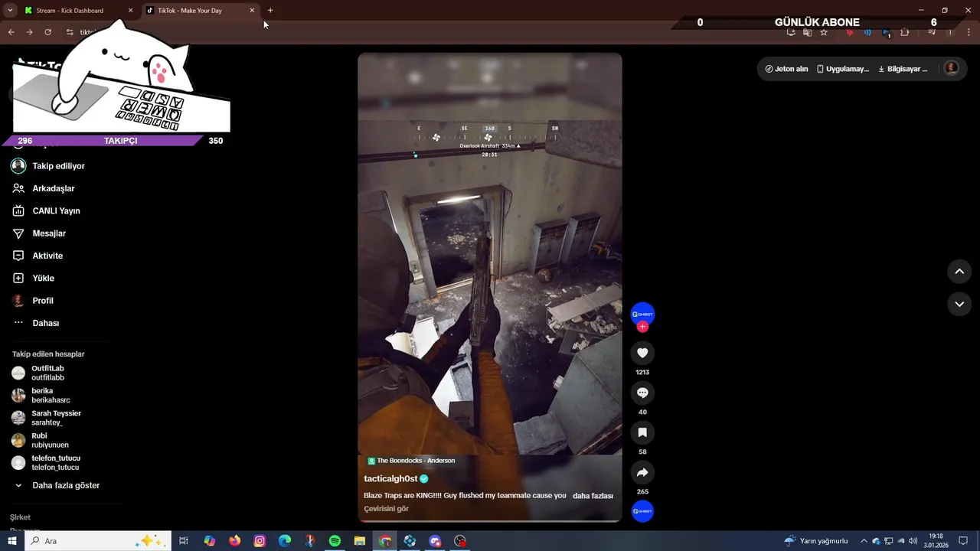Screen dimensions: 980x551
Task: Open the notification center icon
Action: tap(963, 541)
